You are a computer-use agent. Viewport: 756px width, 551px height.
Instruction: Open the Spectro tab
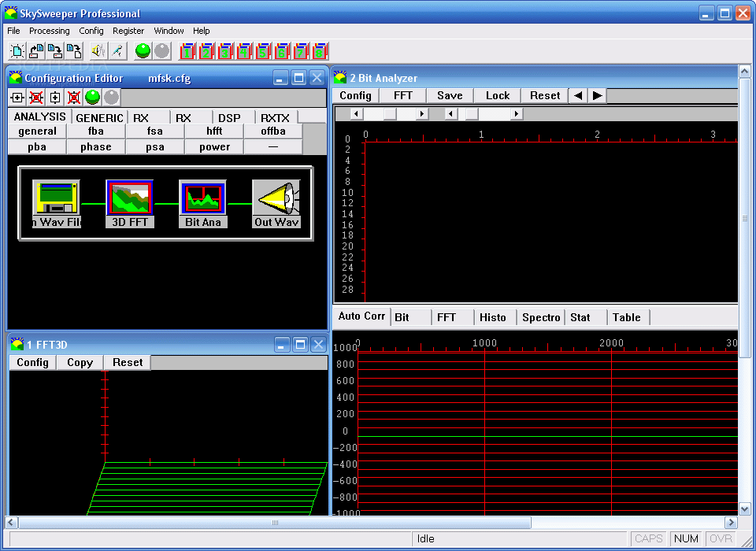(x=541, y=317)
